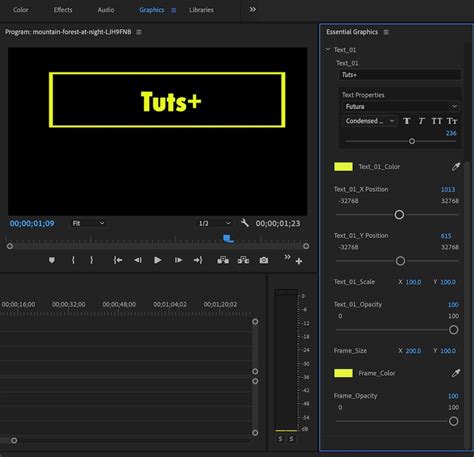The width and height of the screenshot is (474, 457).
Task: Click the Text_01_X Position slider handle
Action: pos(399,215)
